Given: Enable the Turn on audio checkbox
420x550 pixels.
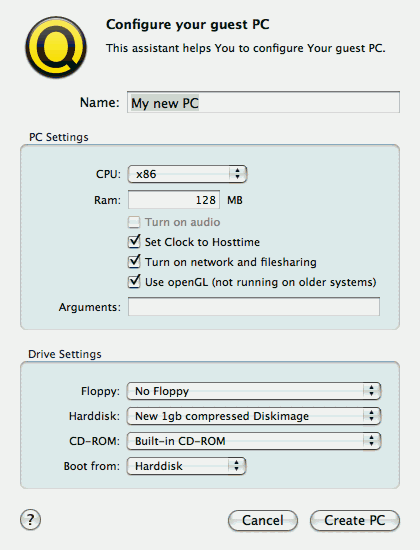Looking at the screenshot, I should click(x=134, y=222).
